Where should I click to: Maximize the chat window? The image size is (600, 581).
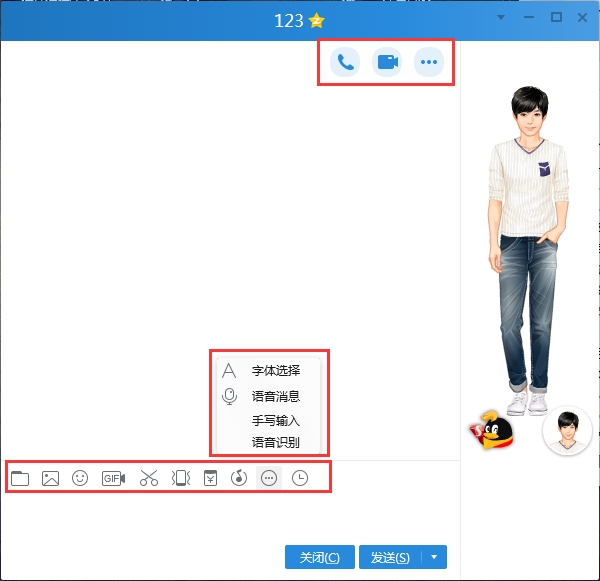click(556, 17)
